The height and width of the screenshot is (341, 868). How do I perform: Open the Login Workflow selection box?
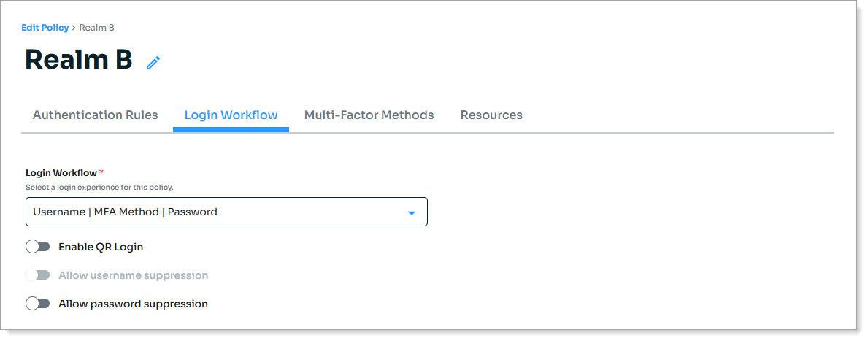(x=226, y=212)
